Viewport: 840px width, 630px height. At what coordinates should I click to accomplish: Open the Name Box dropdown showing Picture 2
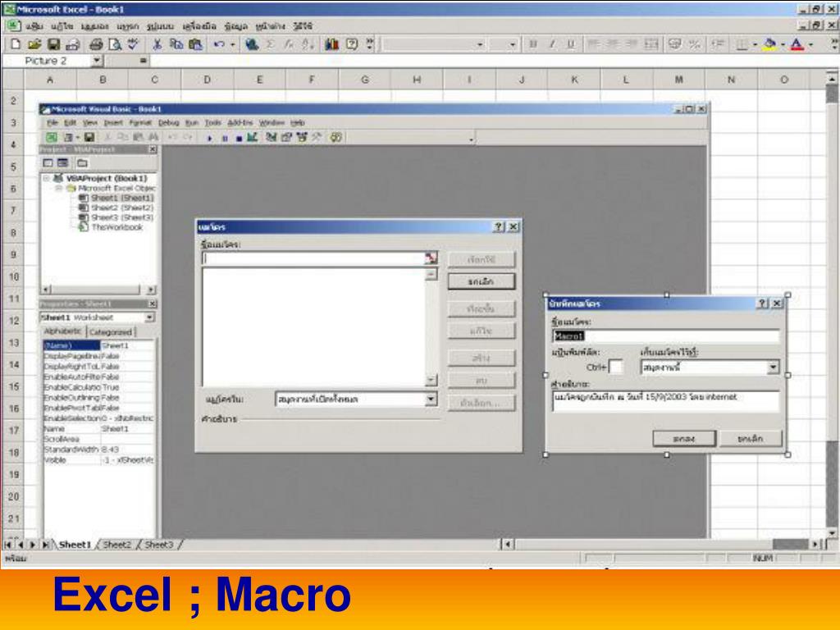(97, 61)
